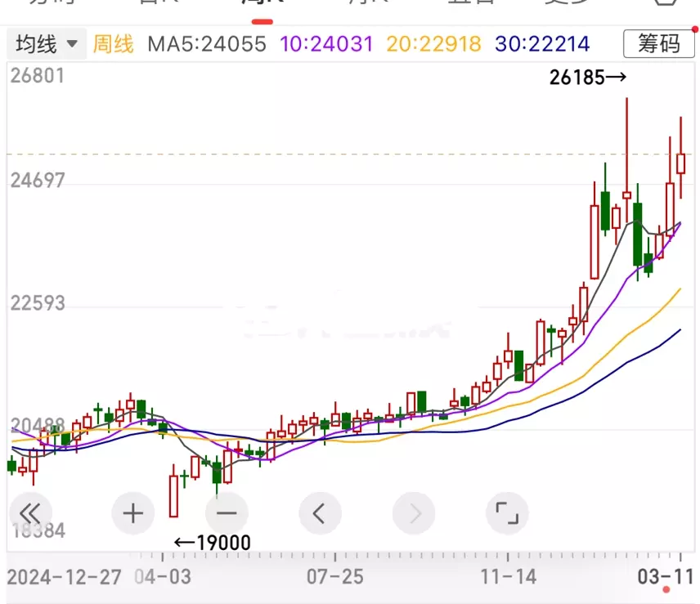Image resolution: width=700 pixels, height=604 pixels.
Task: Switch to the underlined weekly K tab
Action: pos(258,3)
